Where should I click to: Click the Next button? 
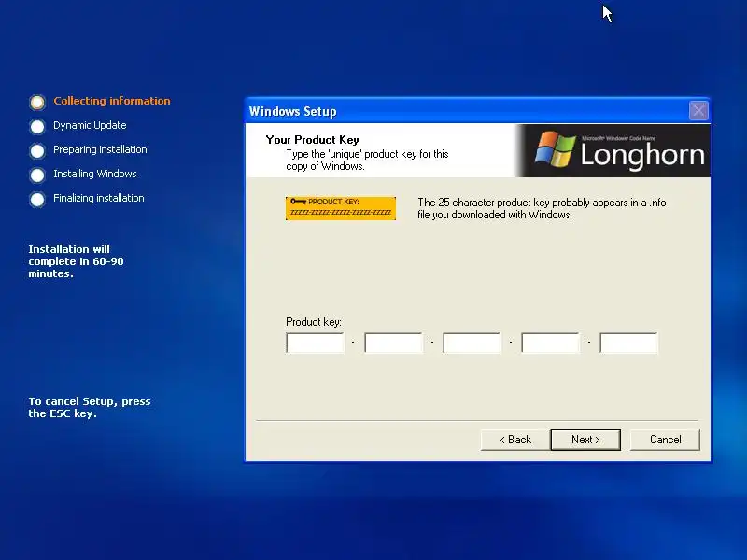tap(585, 440)
